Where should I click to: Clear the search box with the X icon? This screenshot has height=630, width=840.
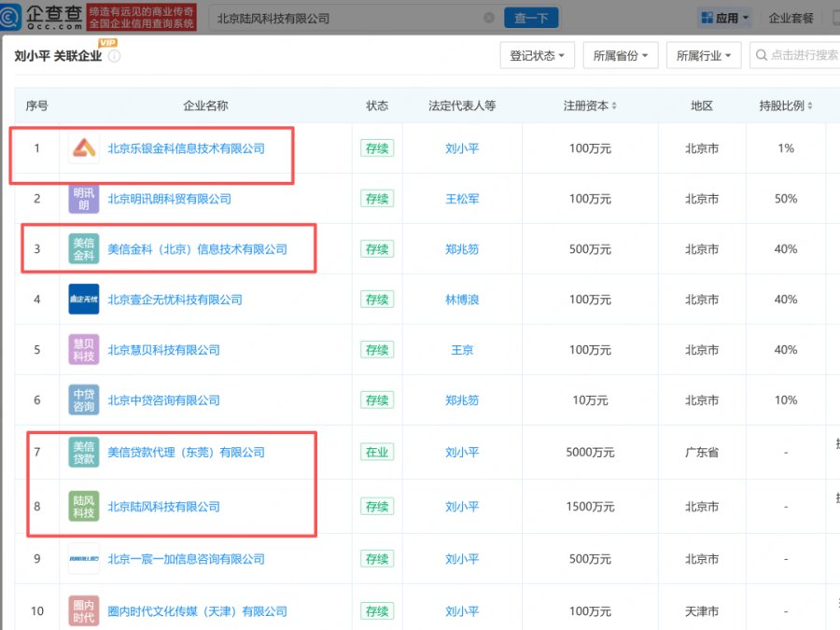tap(488, 18)
